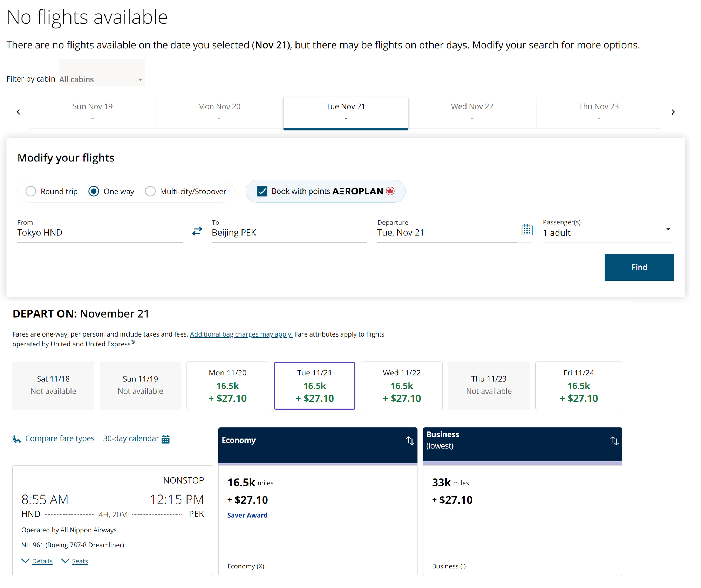
Task: Click the accessibility seat icon near Compare fare types
Action: (16, 438)
